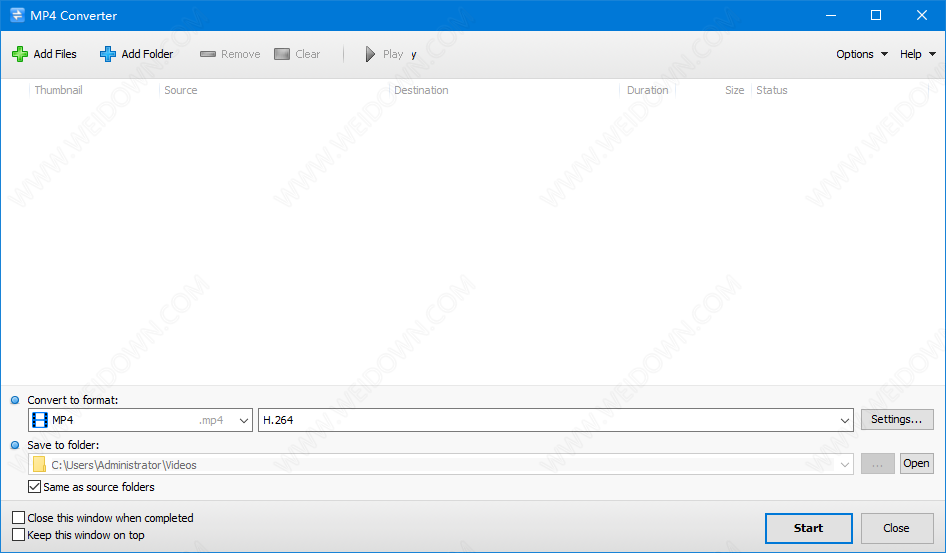This screenshot has width=946, height=553.
Task: Enable Close this window when completed
Action: tap(19, 517)
